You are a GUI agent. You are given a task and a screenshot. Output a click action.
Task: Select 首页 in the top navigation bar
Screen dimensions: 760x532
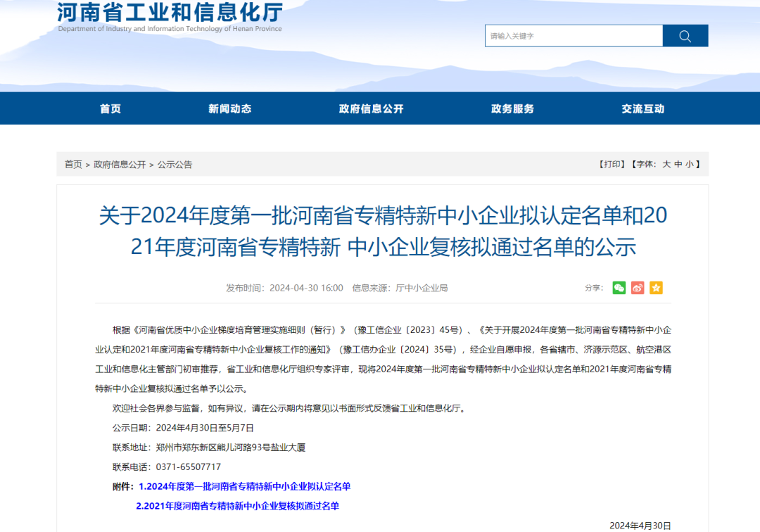click(x=110, y=108)
